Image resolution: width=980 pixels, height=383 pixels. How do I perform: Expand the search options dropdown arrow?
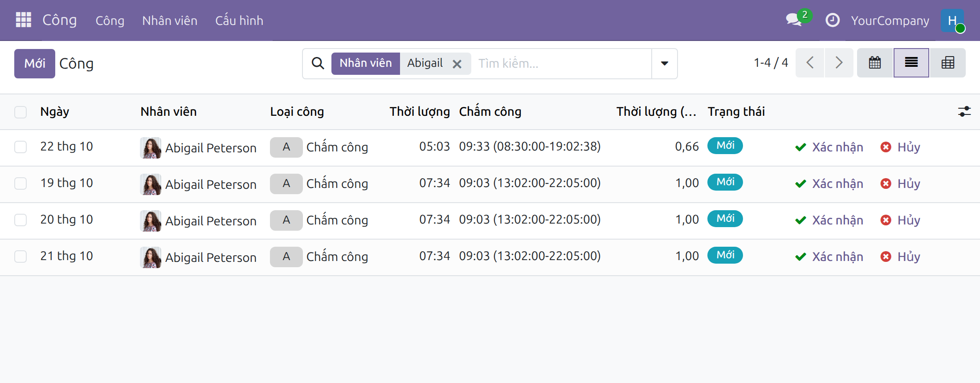point(664,63)
